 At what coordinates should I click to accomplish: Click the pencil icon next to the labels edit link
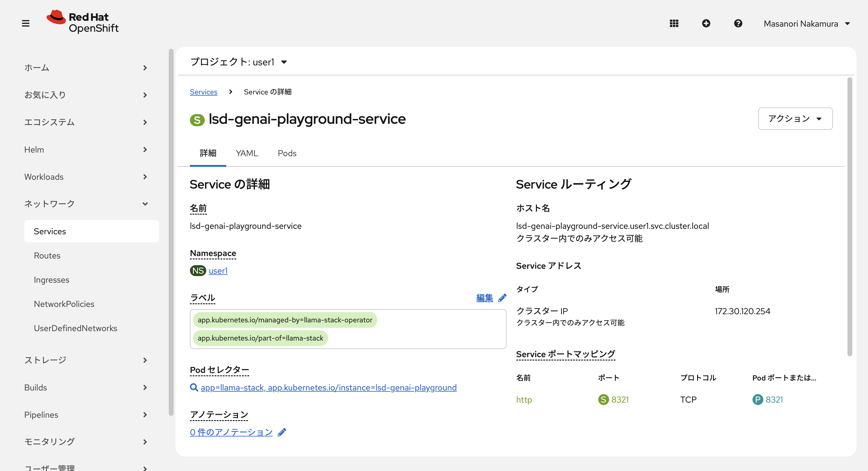pyautogui.click(x=502, y=298)
